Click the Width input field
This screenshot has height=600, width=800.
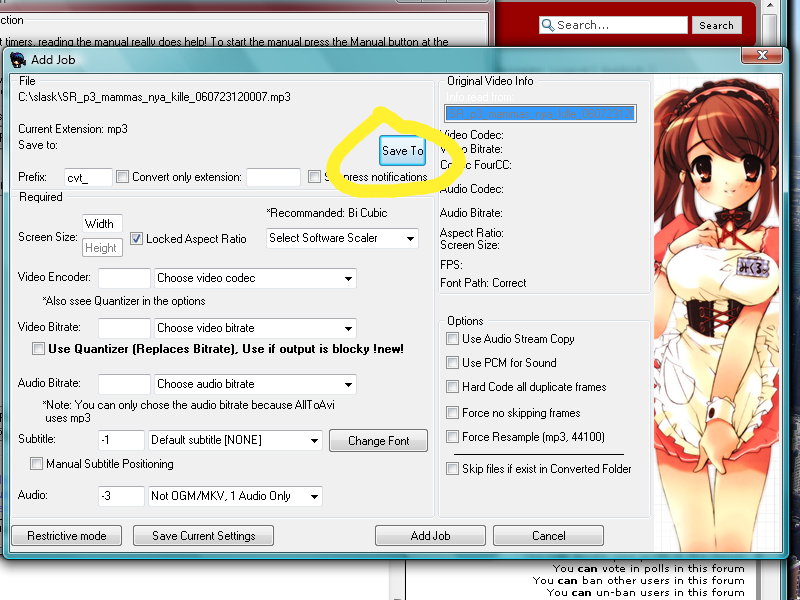coord(102,224)
